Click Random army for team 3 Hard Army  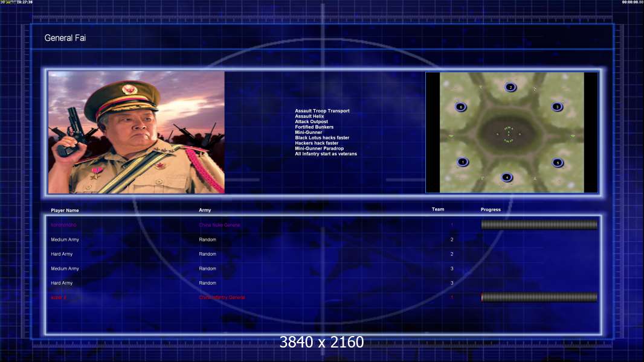[x=207, y=283]
